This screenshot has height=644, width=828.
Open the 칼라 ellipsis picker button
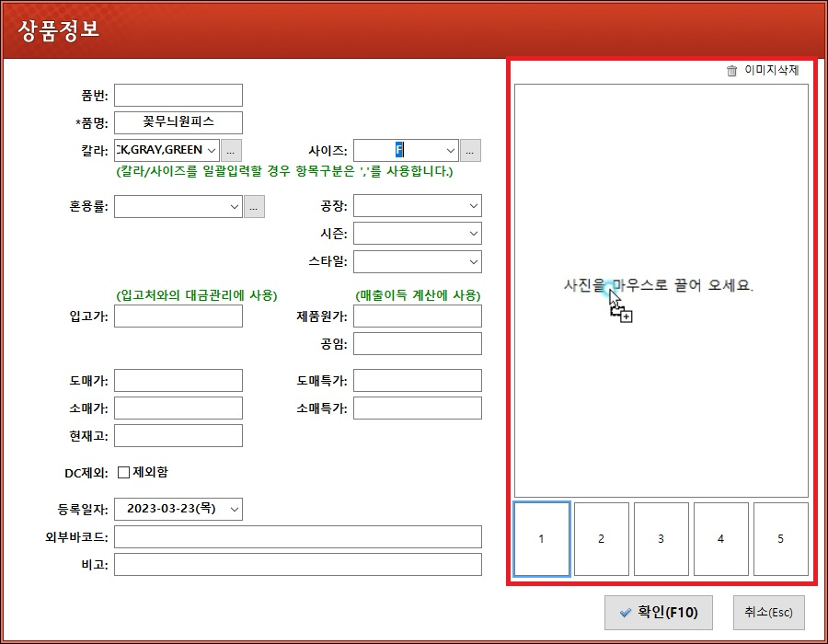tap(231, 151)
